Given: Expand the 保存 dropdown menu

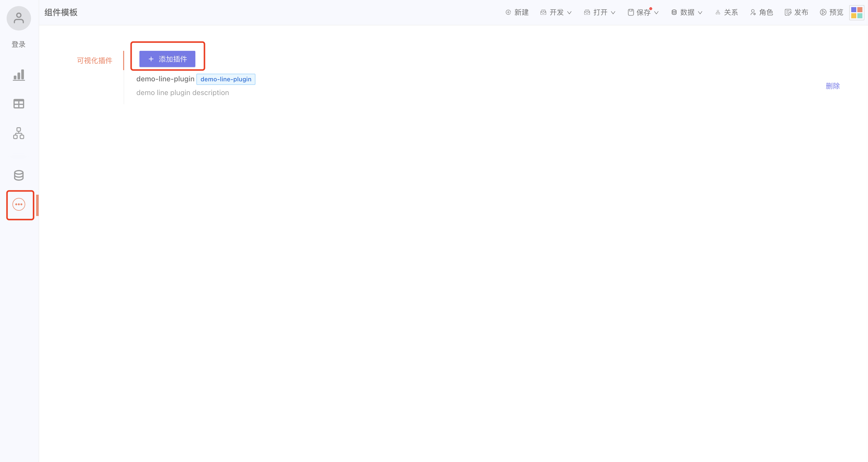Looking at the screenshot, I should pos(643,12).
